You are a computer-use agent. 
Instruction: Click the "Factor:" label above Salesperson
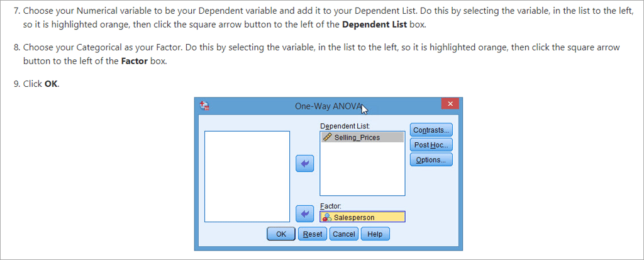click(330, 206)
